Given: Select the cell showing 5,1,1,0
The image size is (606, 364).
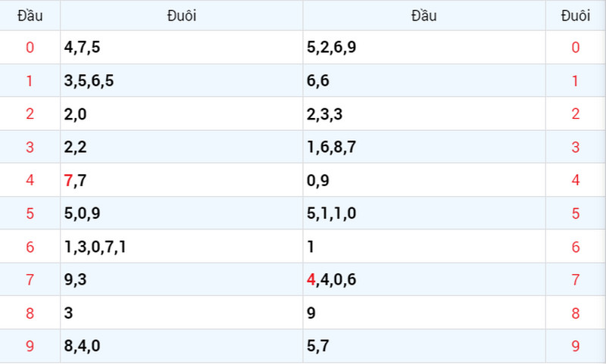Looking at the screenshot, I should [424, 213].
